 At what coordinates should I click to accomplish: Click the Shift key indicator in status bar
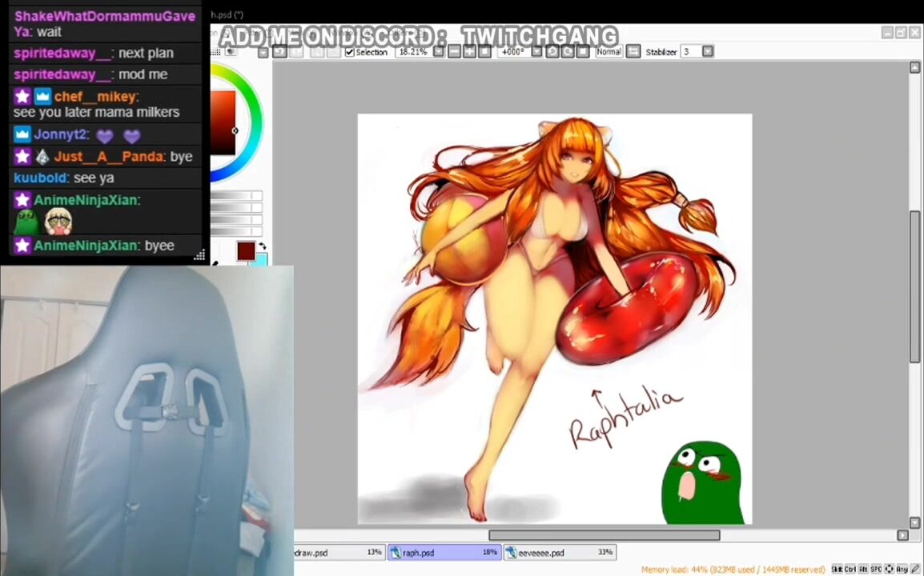837,569
